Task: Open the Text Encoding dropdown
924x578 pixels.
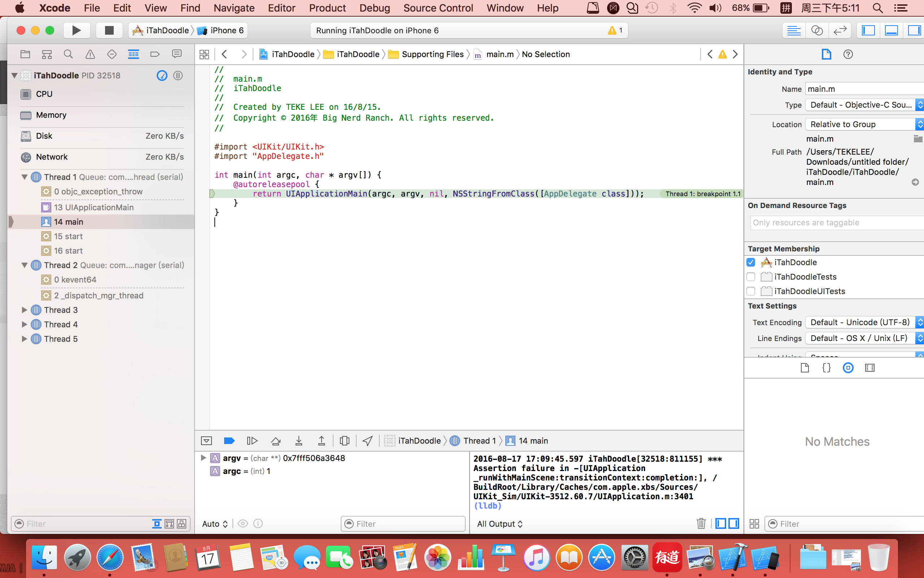Action: (864, 322)
